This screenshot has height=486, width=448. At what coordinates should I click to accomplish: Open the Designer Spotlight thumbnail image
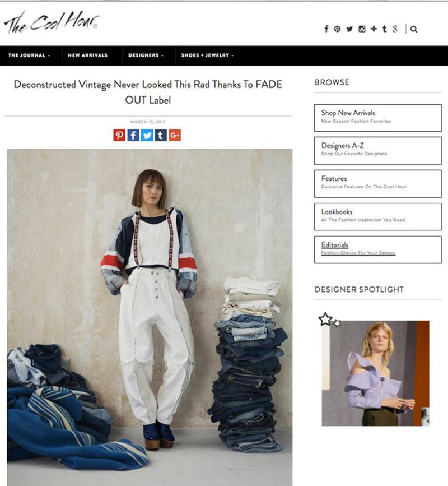pos(375,373)
